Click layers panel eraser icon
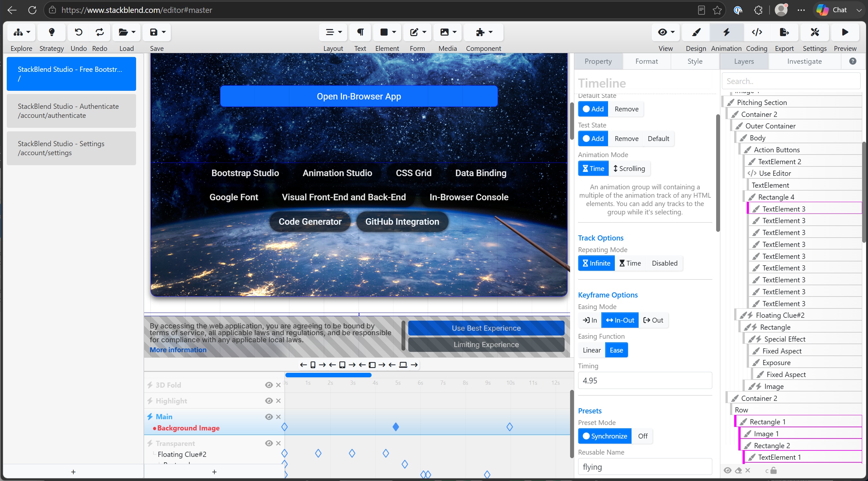Image resolution: width=868 pixels, height=481 pixels. (x=738, y=471)
